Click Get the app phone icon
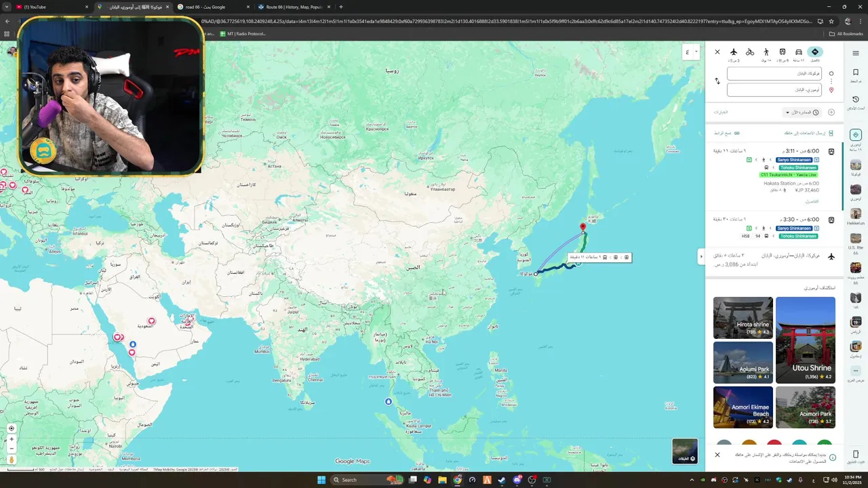This screenshot has width=868, height=488. 856,454
